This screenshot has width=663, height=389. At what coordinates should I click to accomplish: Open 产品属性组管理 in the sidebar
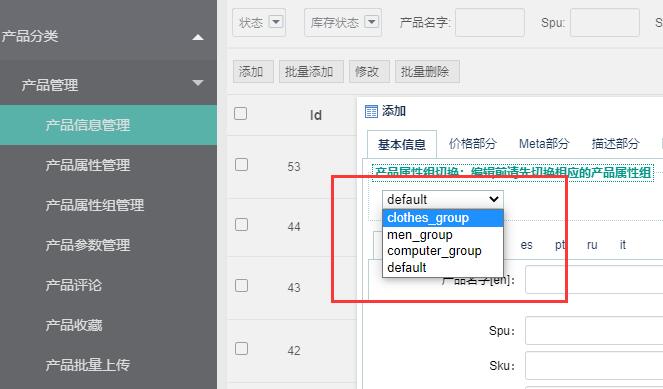(x=95, y=205)
